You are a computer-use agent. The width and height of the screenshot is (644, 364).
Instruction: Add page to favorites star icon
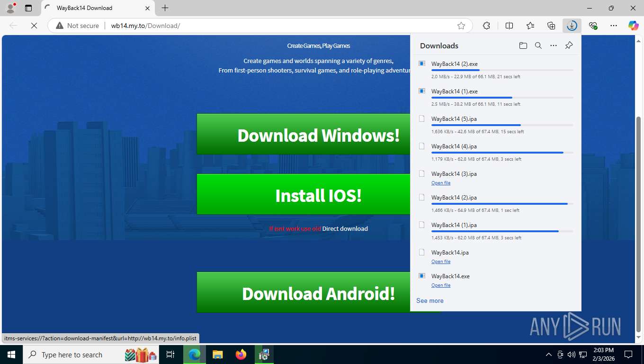pos(461,26)
